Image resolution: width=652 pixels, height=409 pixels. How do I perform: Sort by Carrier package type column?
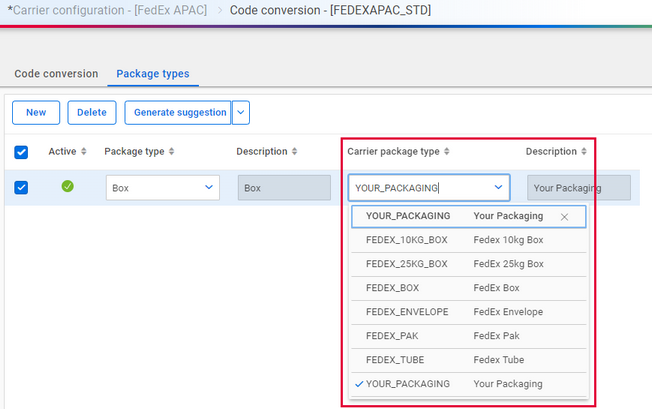[x=447, y=151]
